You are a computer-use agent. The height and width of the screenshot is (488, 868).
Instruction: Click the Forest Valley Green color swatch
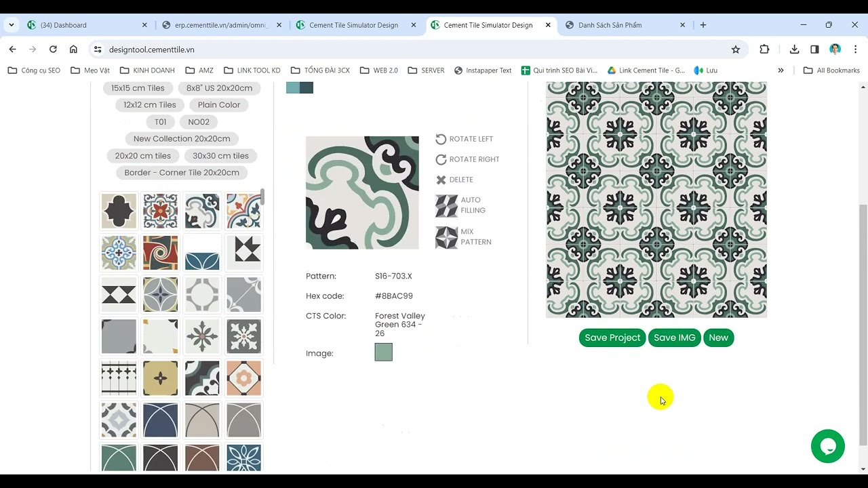point(383,352)
